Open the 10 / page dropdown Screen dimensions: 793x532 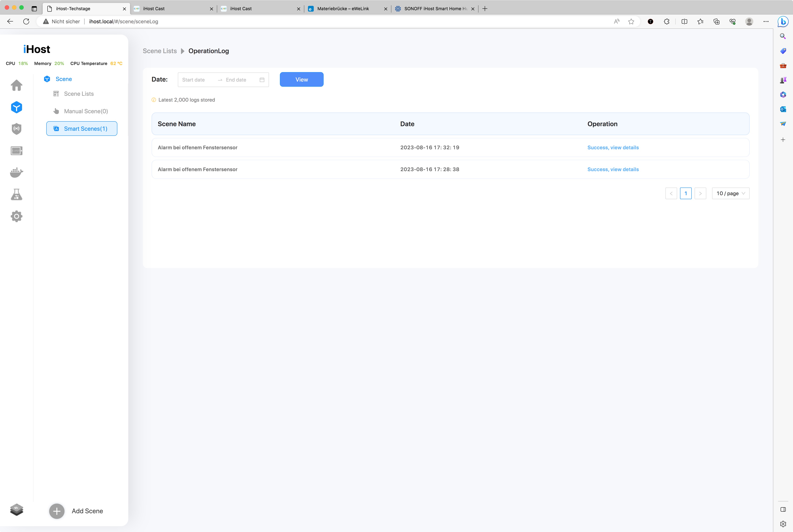(x=730, y=193)
